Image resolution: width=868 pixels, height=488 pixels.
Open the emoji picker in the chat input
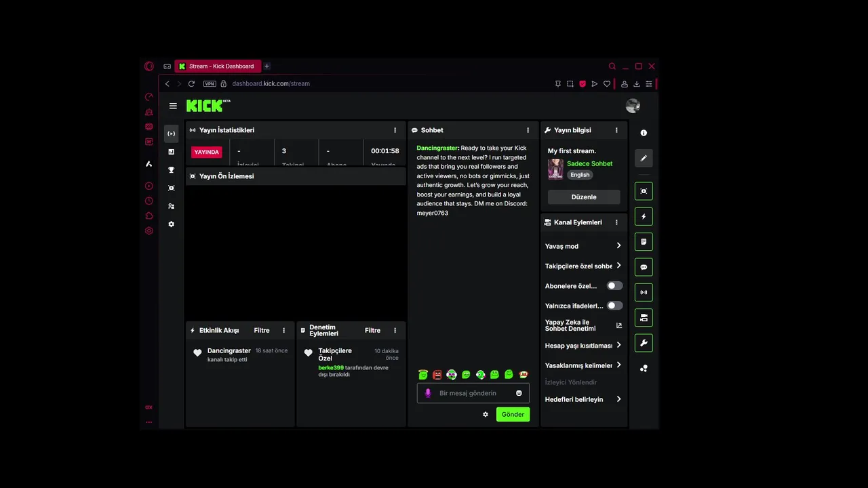(519, 393)
